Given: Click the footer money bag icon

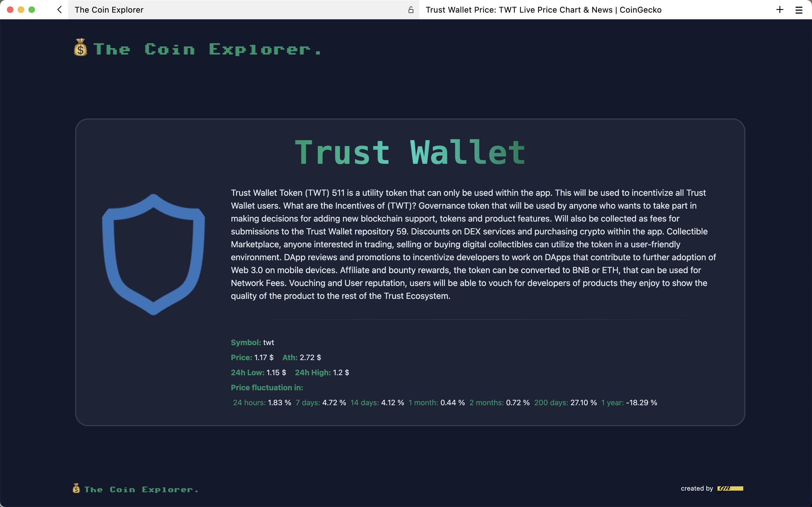Looking at the screenshot, I should pos(77,488).
